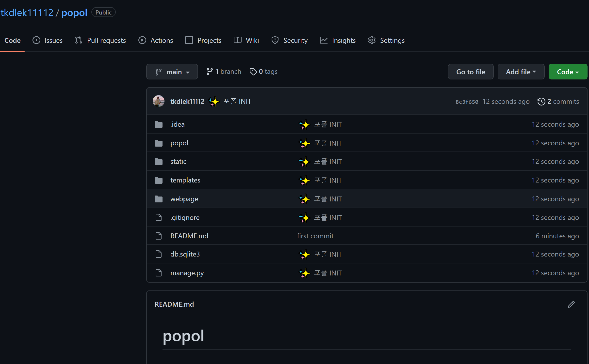This screenshot has height=364, width=589.
Task: Click the branch icon beside 1 branch
Action: click(210, 72)
